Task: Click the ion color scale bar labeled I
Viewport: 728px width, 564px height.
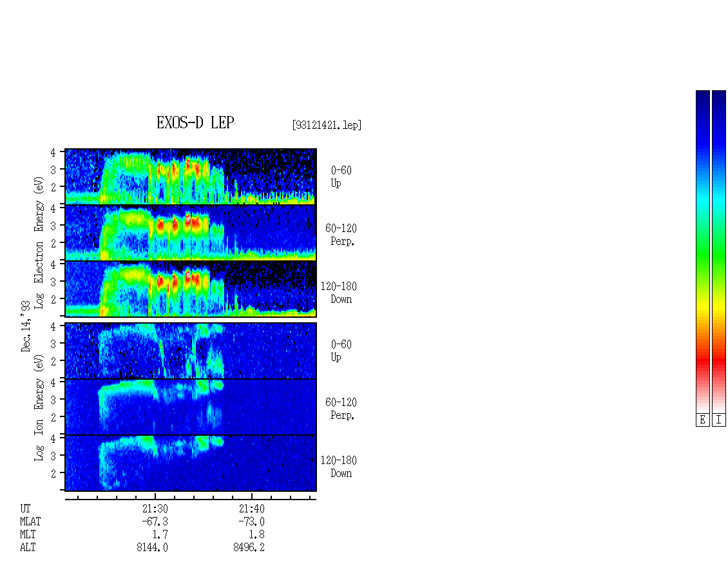Action: pos(719,251)
